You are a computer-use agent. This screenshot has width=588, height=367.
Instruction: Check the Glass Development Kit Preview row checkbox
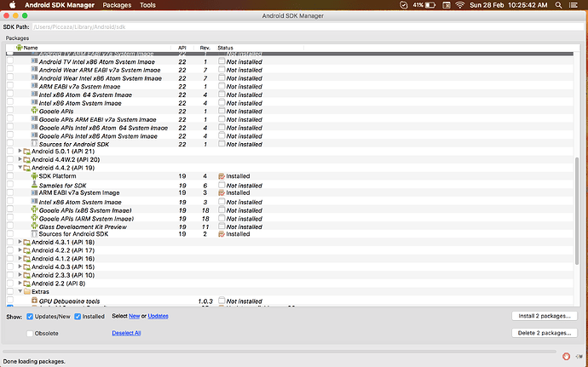tap(9, 226)
